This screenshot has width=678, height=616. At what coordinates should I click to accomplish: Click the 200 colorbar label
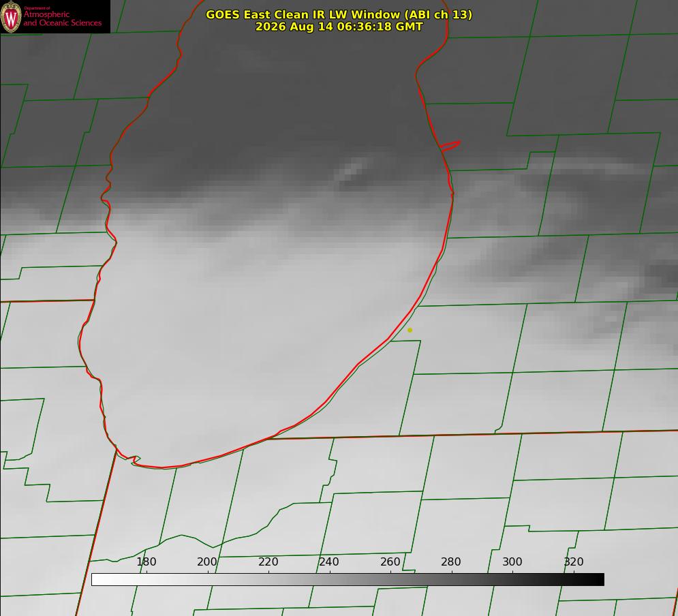click(206, 561)
